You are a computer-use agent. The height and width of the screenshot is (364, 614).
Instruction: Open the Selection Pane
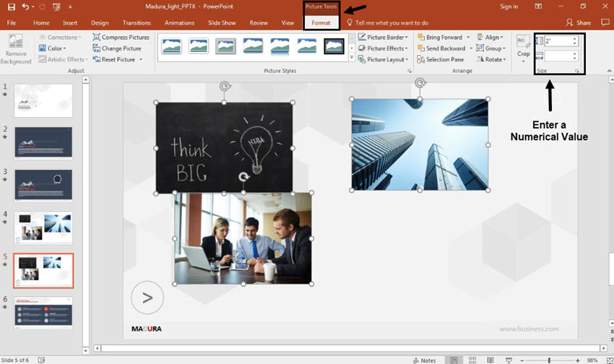(441, 59)
